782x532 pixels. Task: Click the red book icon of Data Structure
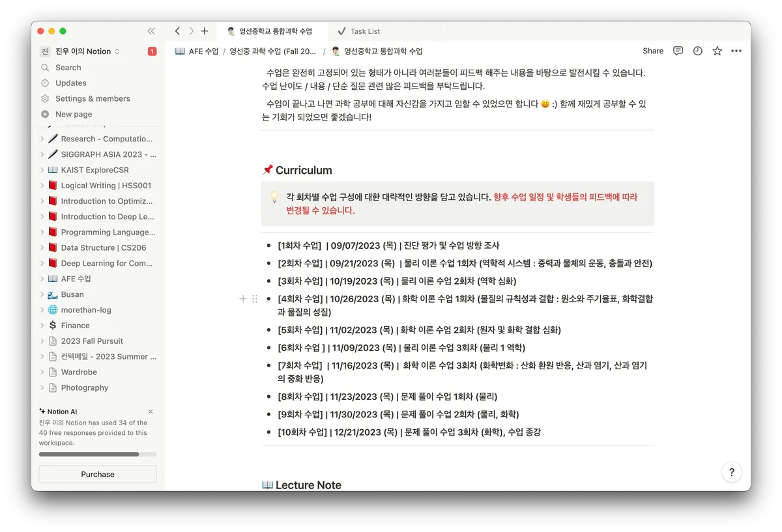pos(53,247)
